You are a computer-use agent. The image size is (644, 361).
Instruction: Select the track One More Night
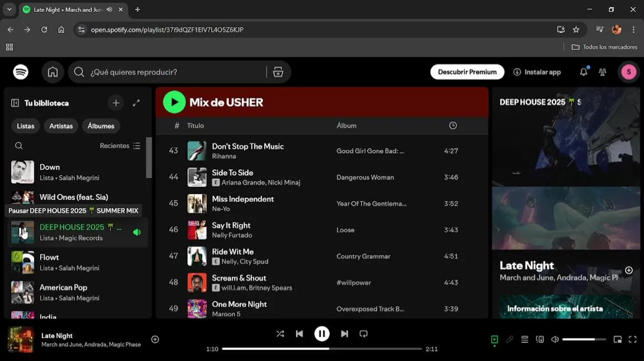click(x=239, y=304)
